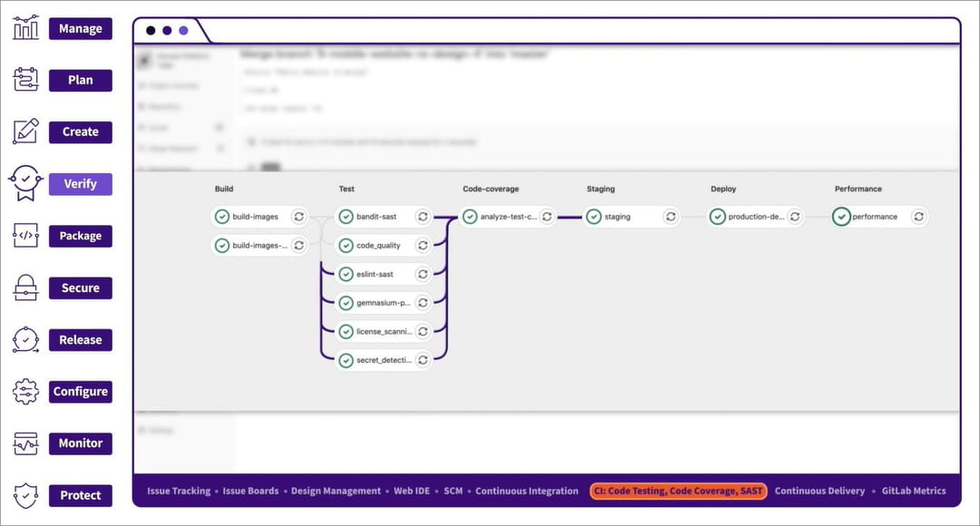Open GitLab Metrics in the bottom bar
This screenshot has width=980, height=526.
point(914,491)
